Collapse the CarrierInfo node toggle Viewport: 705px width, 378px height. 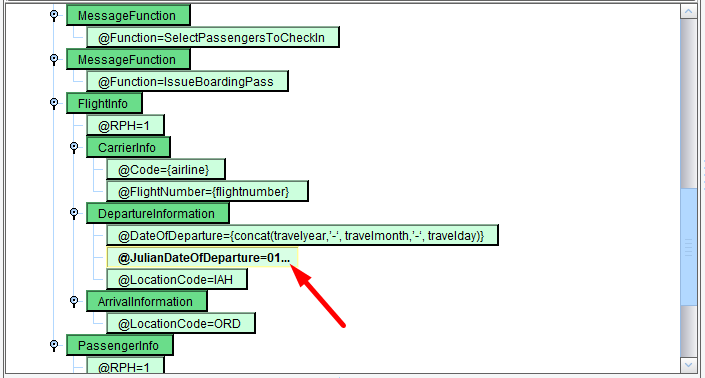(74, 147)
